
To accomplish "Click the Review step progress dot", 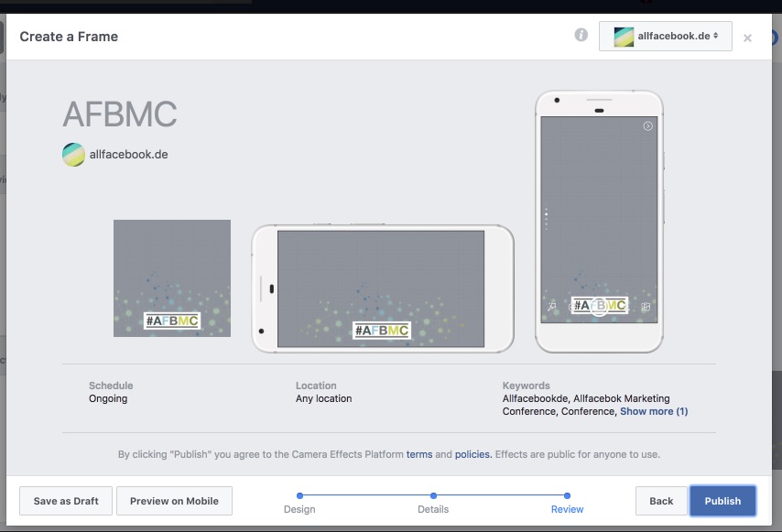I will pyautogui.click(x=567, y=495).
